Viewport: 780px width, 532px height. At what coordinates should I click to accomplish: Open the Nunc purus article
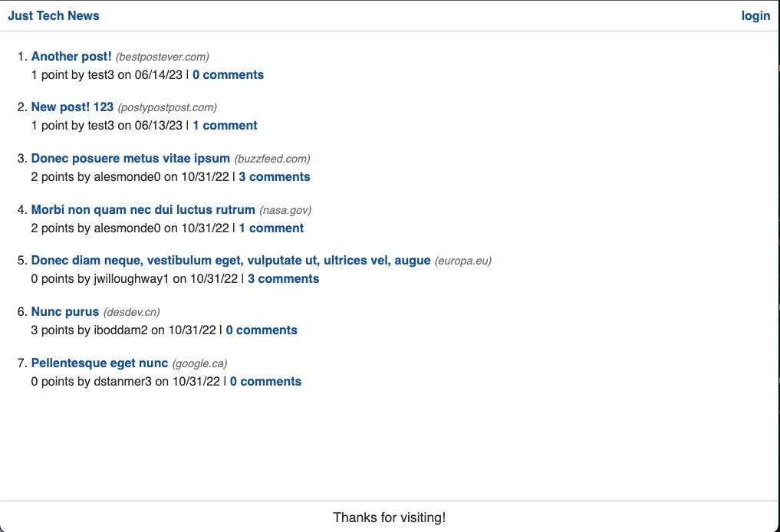click(65, 311)
